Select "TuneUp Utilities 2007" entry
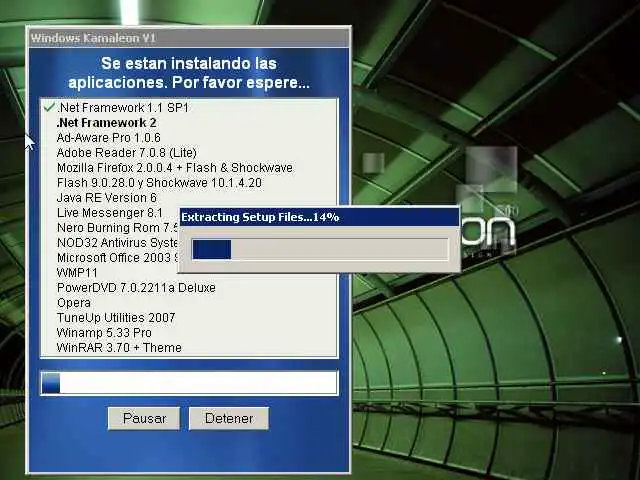 (116, 318)
